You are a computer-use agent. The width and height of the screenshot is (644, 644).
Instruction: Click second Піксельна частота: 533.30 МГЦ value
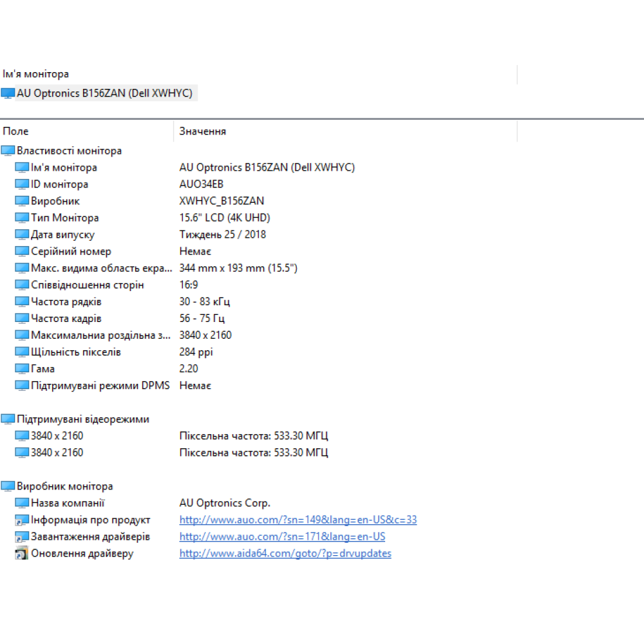[x=254, y=453]
